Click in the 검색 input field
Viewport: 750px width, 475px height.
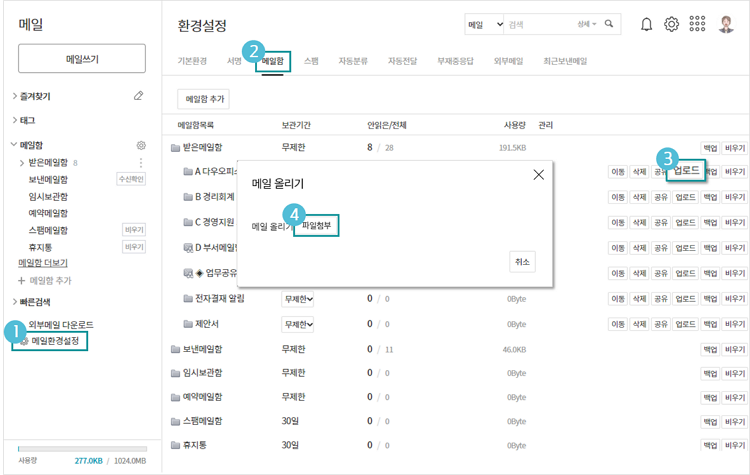click(538, 24)
